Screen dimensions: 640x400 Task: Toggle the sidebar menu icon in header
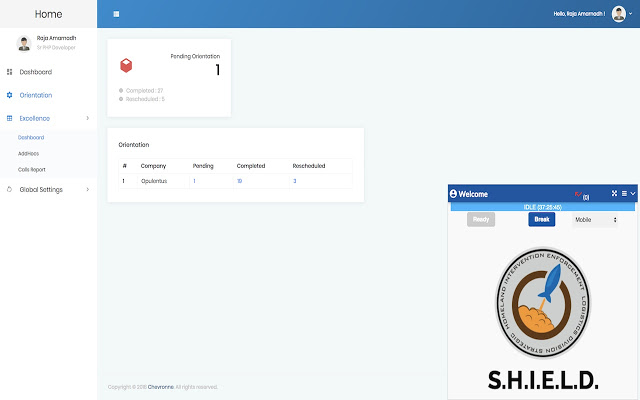coord(116,14)
